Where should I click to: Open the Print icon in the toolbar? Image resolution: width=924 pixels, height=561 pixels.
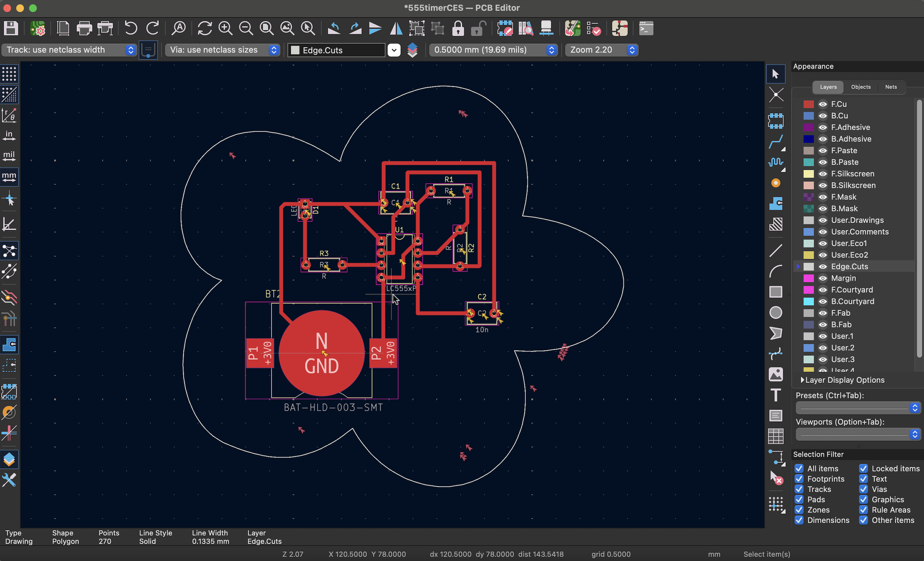click(x=84, y=28)
